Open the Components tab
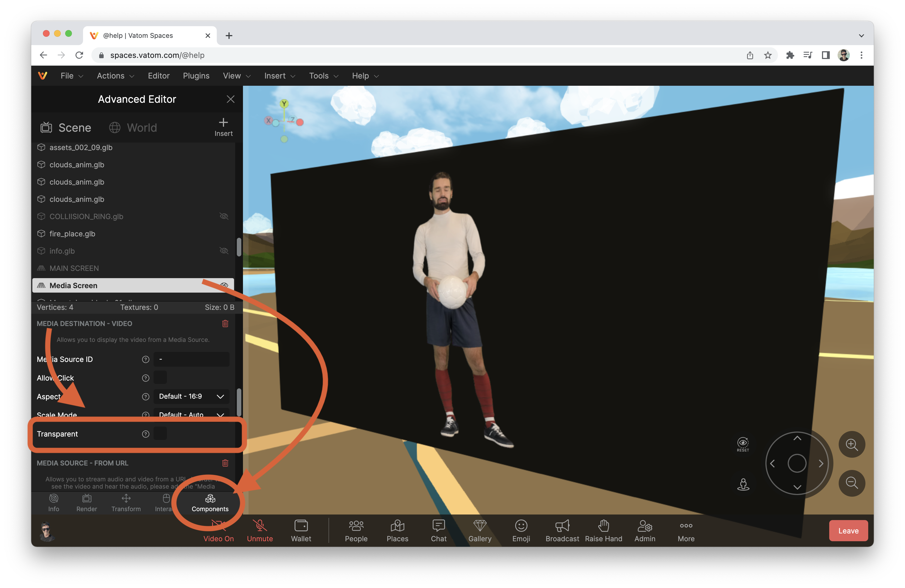Image resolution: width=905 pixels, height=588 pixels. pyautogui.click(x=210, y=503)
